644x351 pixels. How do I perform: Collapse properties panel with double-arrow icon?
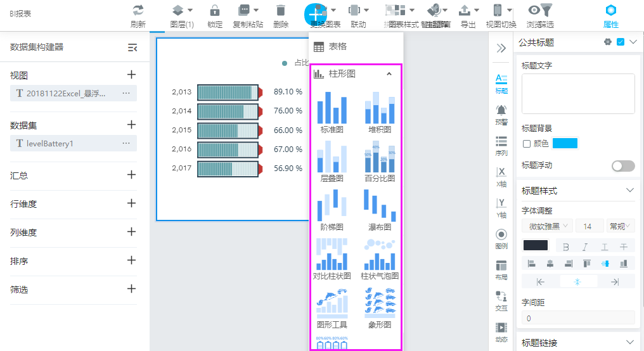pyautogui.click(x=501, y=48)
